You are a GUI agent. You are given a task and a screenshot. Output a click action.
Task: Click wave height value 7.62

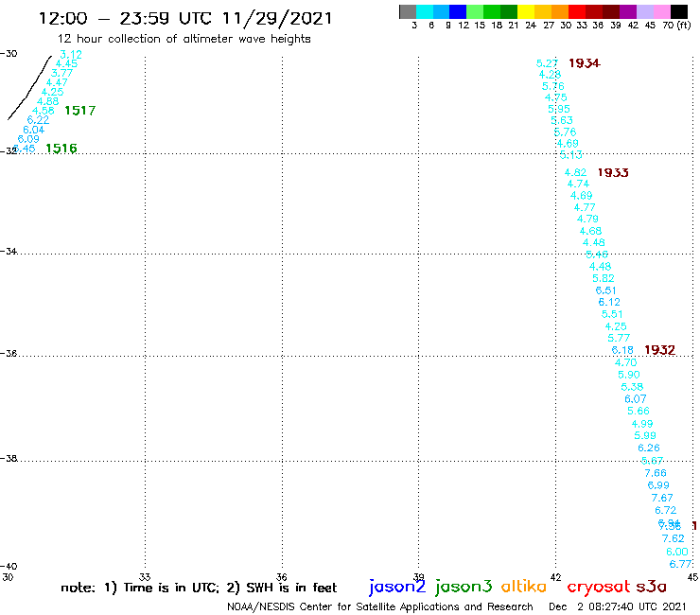673,538
